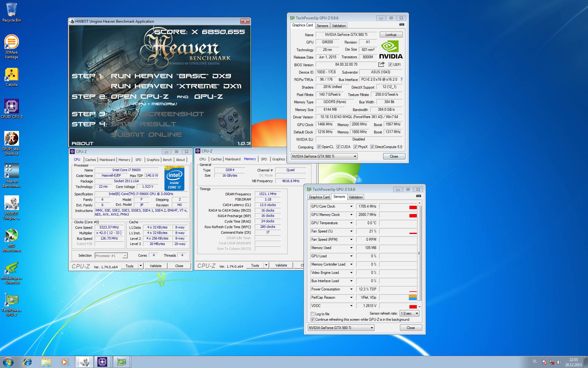This screenshot has width=588, height=368.
Task: Click Close in GPU-Z Sensors window
Action: (411, 328)
